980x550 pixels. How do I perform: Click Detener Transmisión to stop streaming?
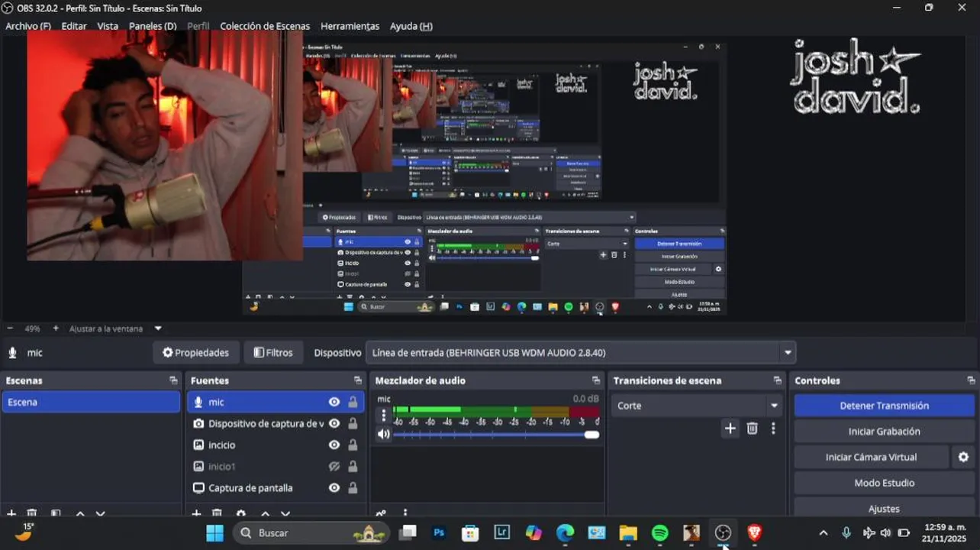(885, 406)
